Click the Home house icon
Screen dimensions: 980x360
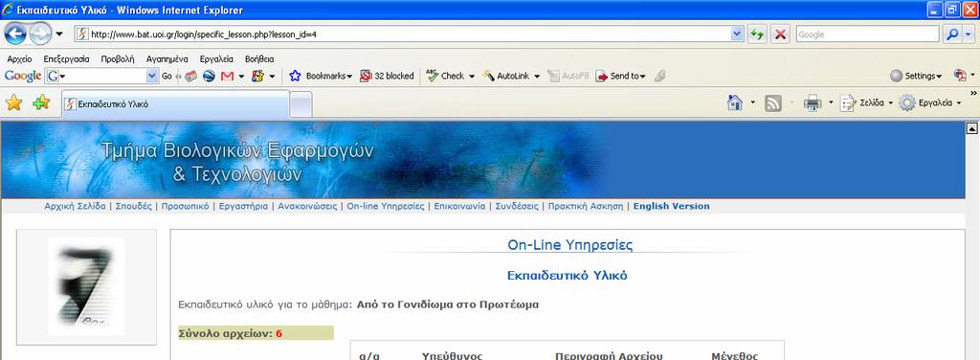coord(735,102)
